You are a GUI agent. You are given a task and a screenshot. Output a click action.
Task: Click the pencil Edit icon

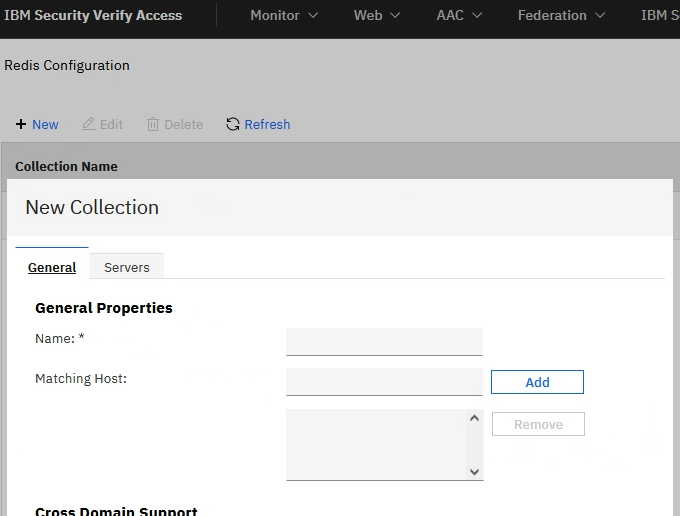(89, 125)
